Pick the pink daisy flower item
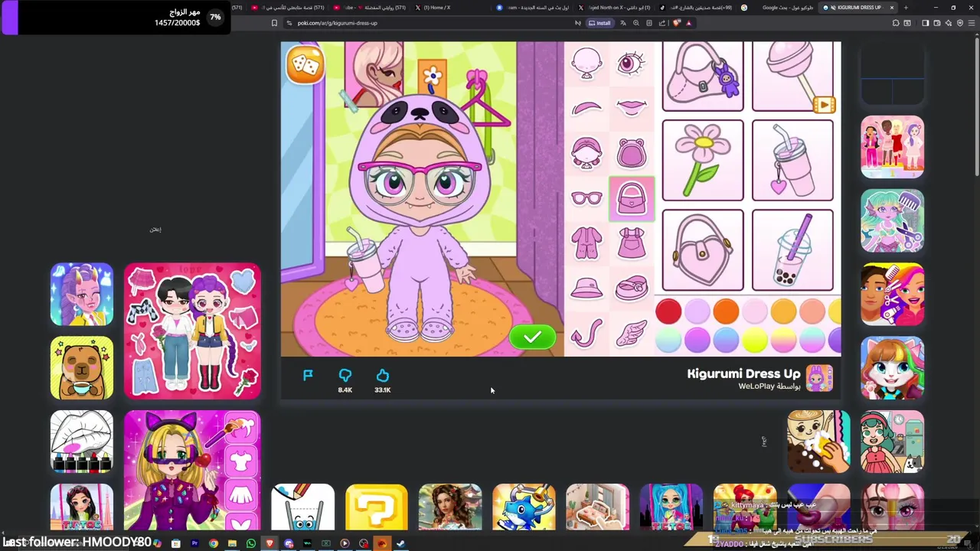This screenshot has height=551, width=980. pos(702,160)
